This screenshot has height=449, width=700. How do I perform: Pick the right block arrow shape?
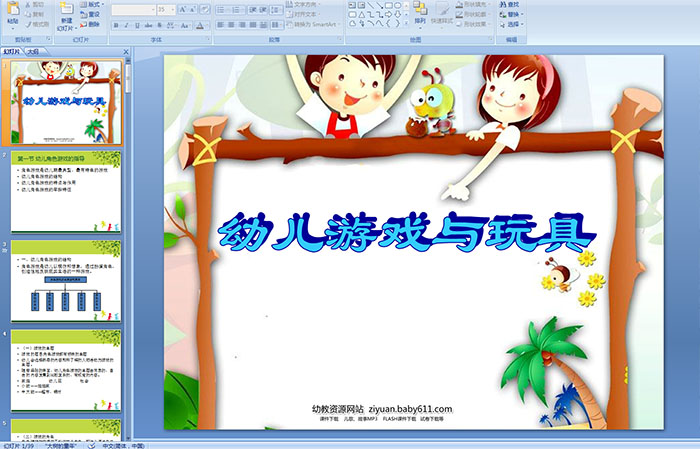coord(388,15)
